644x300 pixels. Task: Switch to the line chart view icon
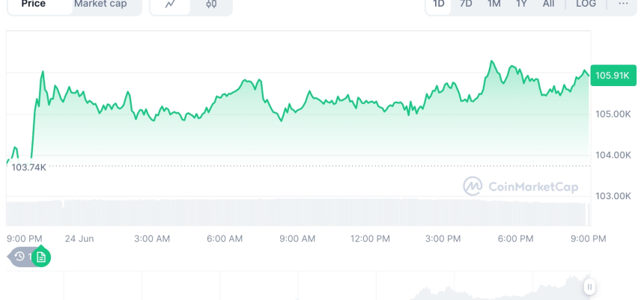(171, 4)
